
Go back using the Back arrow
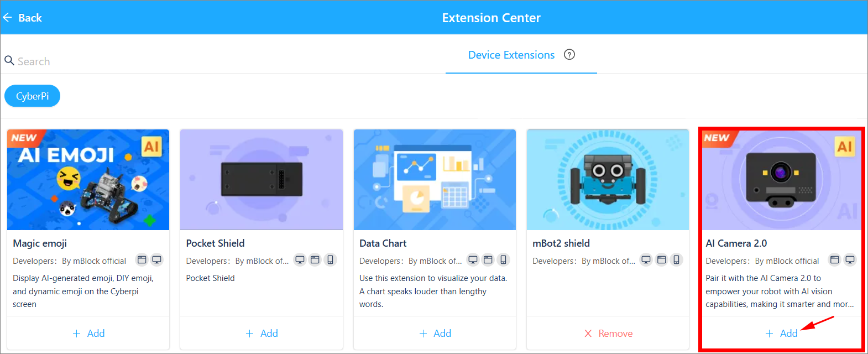[x=22, y=18]
